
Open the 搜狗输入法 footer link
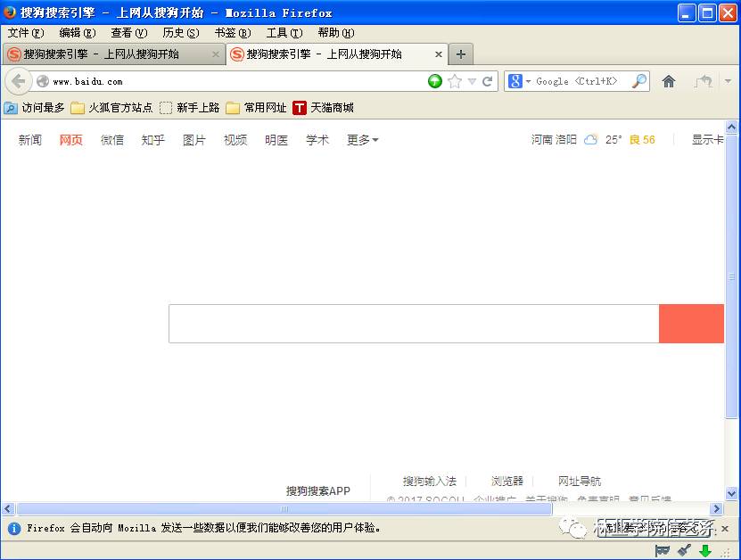tap(430, 481)
